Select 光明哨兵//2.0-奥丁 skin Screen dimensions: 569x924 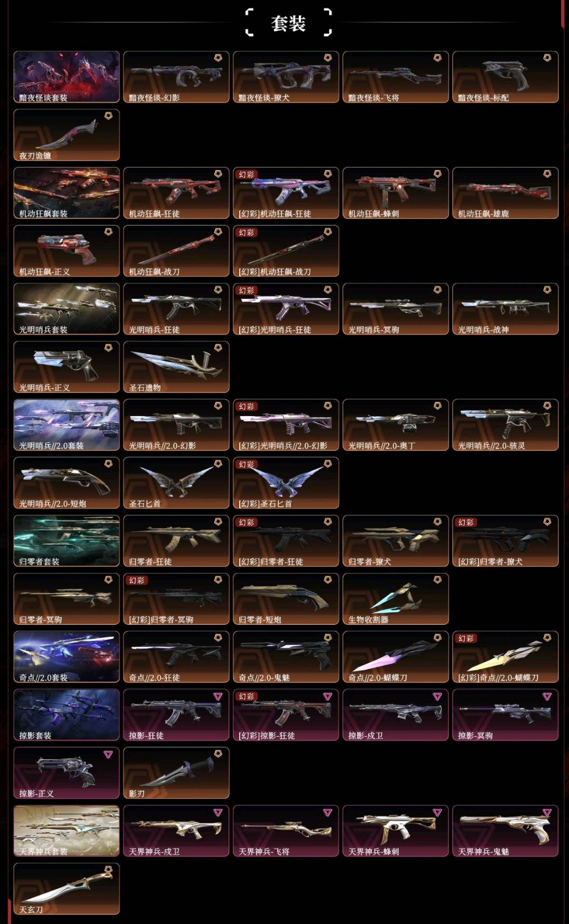396,425
